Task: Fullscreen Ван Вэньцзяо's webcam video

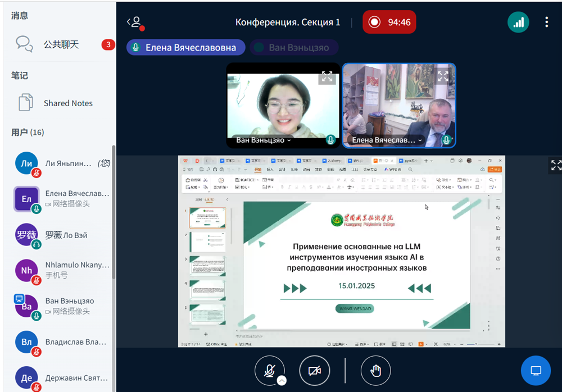Action: [x=327, y=76]
